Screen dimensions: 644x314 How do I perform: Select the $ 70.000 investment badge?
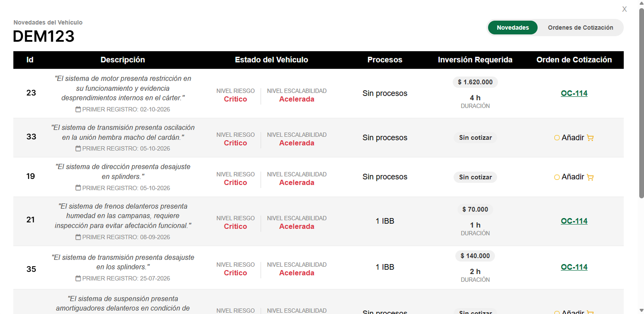pyautogui.click(x=475, y=209)
